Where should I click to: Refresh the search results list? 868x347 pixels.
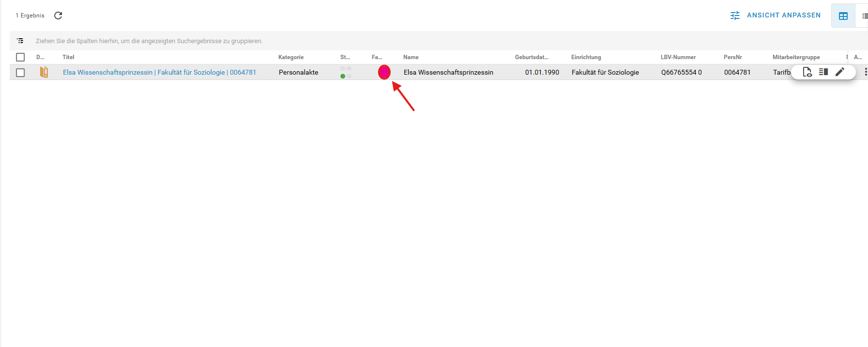[58, 16]
